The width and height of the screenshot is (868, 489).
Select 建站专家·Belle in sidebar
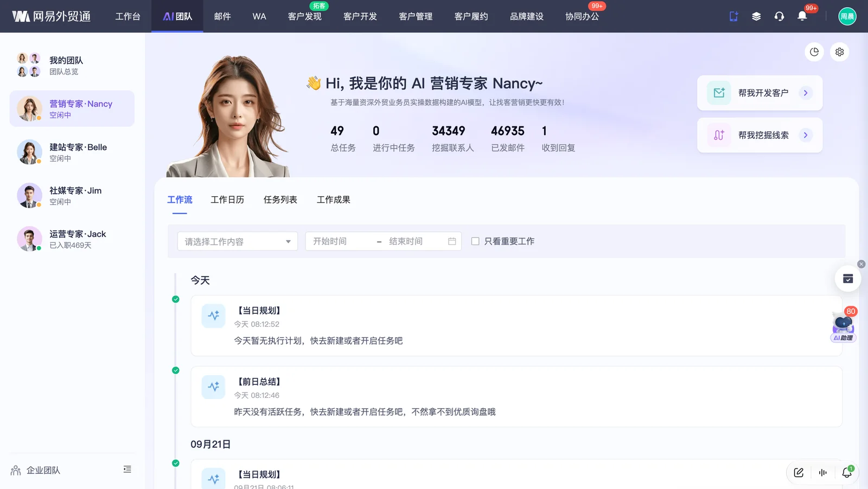[72, 152]
